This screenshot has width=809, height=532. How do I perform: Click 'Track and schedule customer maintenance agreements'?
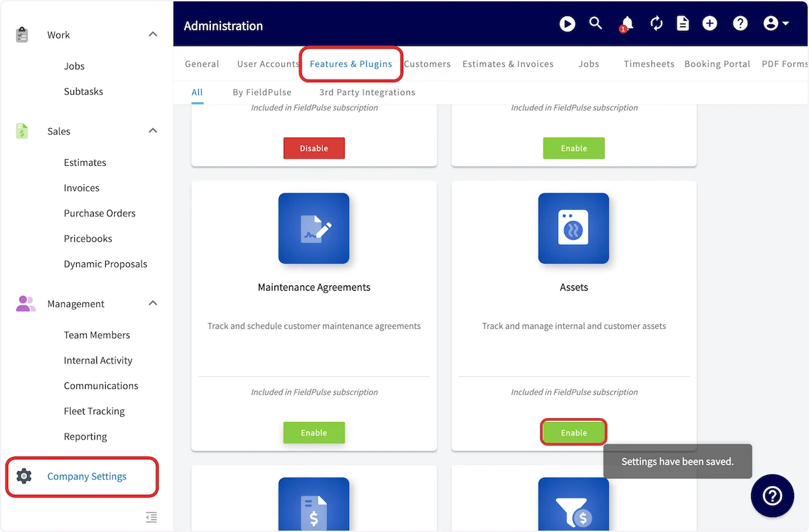tap(314, 326)
